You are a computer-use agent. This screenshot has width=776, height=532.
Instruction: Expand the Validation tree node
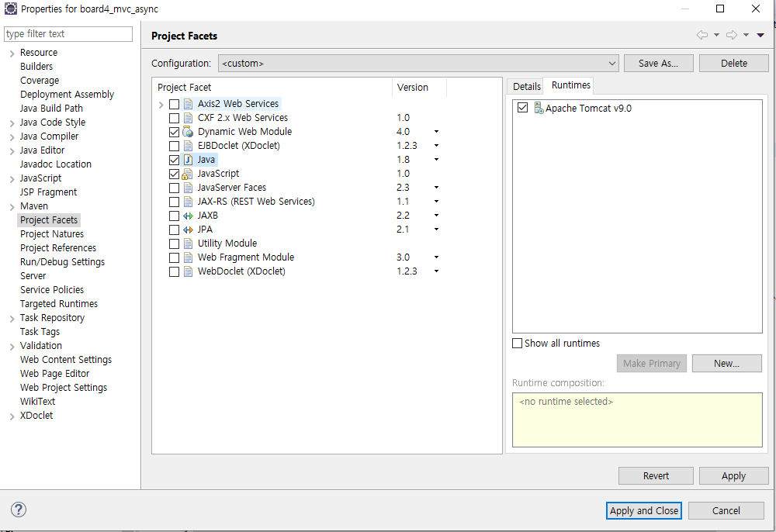tap(12, 347)
